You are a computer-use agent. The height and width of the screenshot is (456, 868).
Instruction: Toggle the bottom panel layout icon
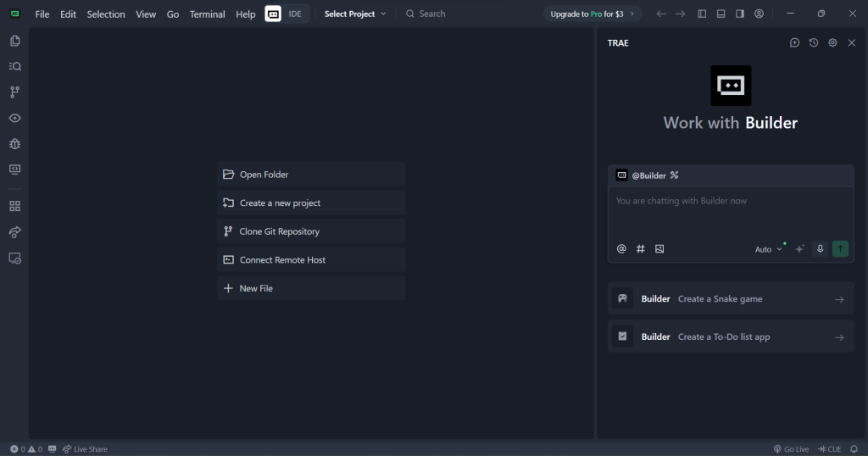721,14
